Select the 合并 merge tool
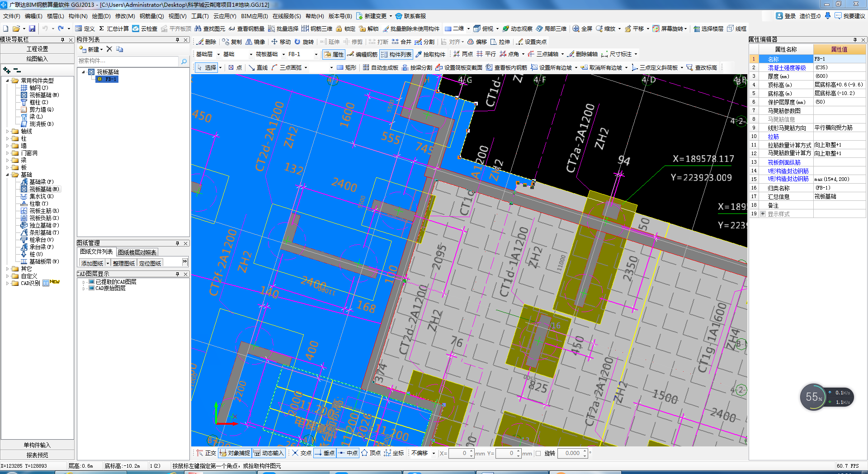Image resolution: width=868 pixels, height=474 pixels. click(401, 42)
